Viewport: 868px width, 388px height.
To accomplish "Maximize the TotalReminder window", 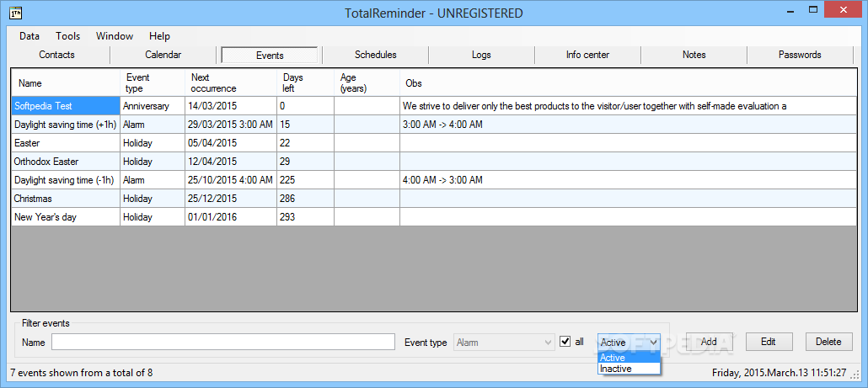I will [813, 9].
